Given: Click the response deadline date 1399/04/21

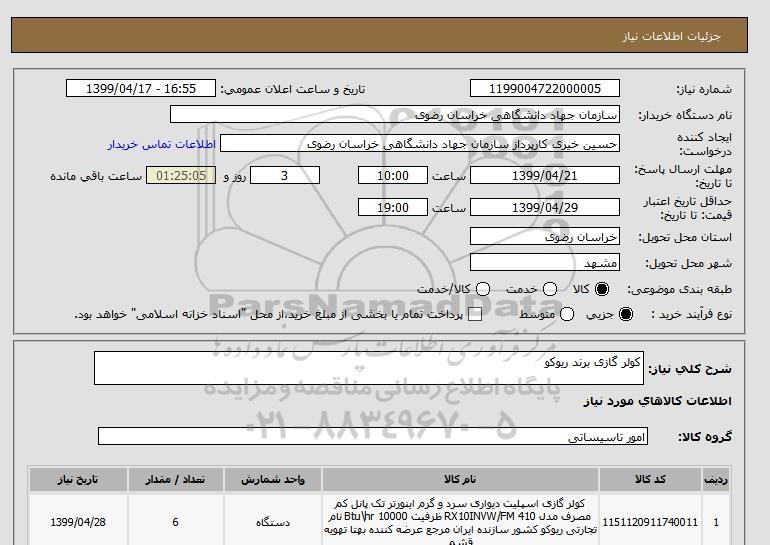Looking at the screenshot, I should (x=545, y=175).
